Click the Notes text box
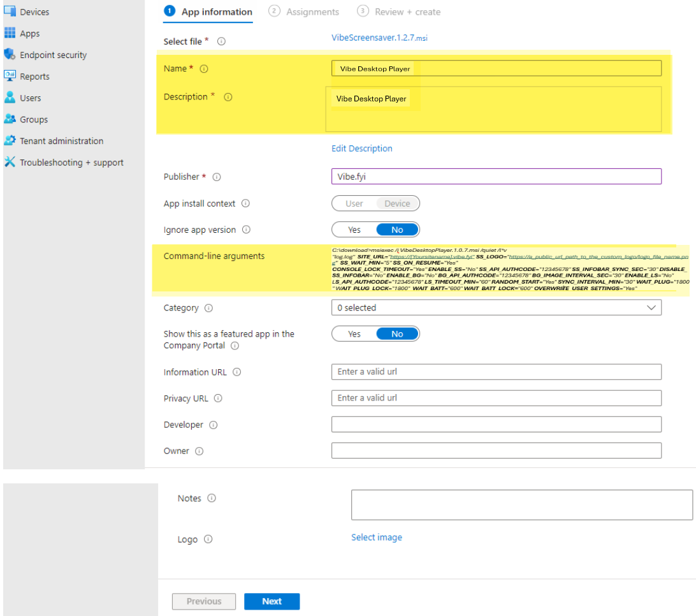696x616 pixels. click(522, 505)
